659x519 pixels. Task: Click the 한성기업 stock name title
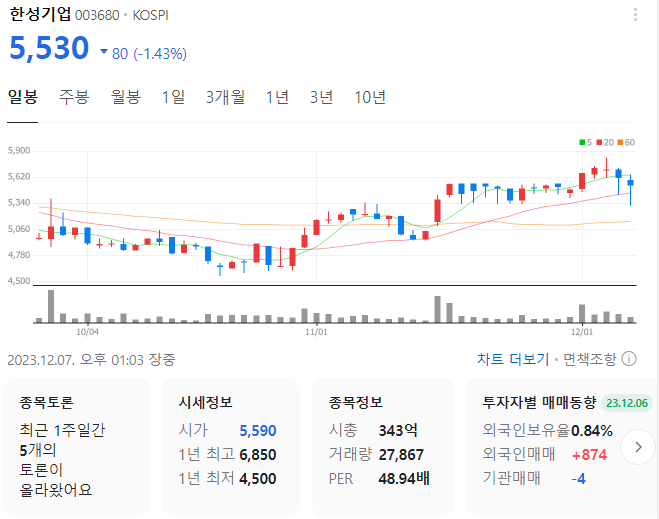(40, 15)
